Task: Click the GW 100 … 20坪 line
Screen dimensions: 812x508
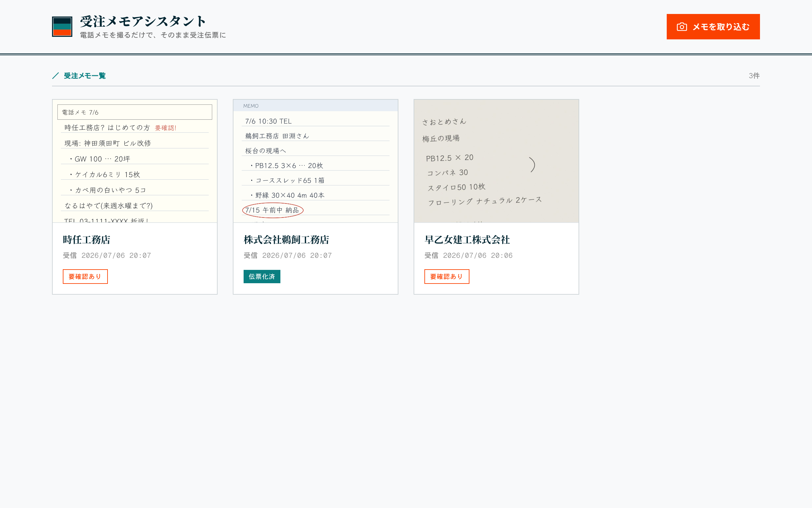Action: pyautogui.click(x=100, y=159)
